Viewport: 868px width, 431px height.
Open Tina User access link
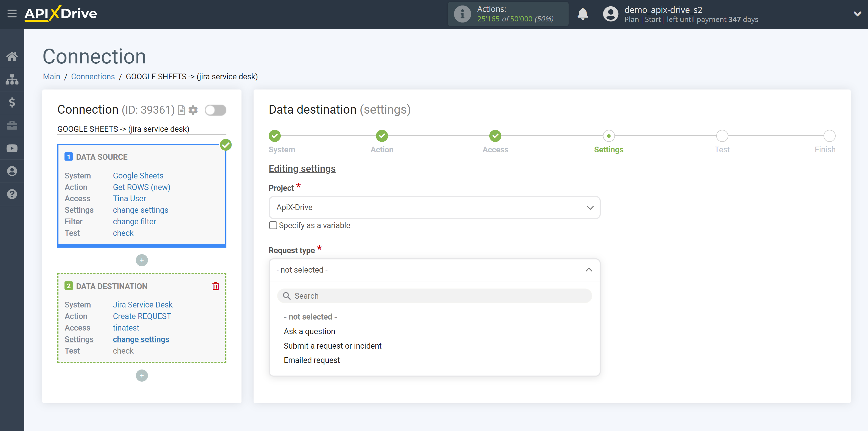(130, 198)
